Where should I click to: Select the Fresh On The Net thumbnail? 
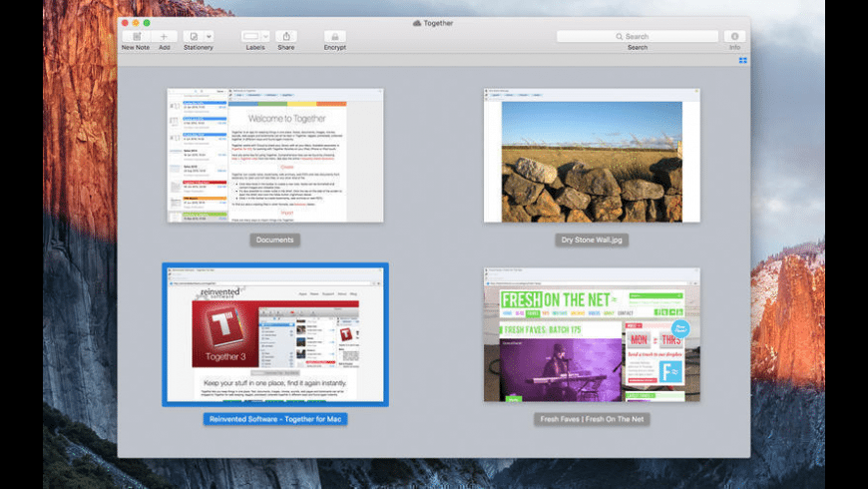(x=592, y=334)
